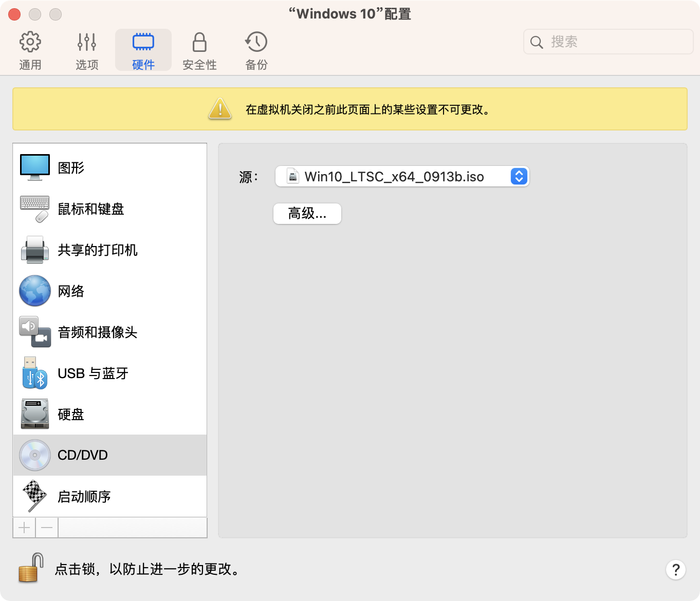Choose the 硬盘 row label
700x601 pixels.
click(x=71, y=415)
